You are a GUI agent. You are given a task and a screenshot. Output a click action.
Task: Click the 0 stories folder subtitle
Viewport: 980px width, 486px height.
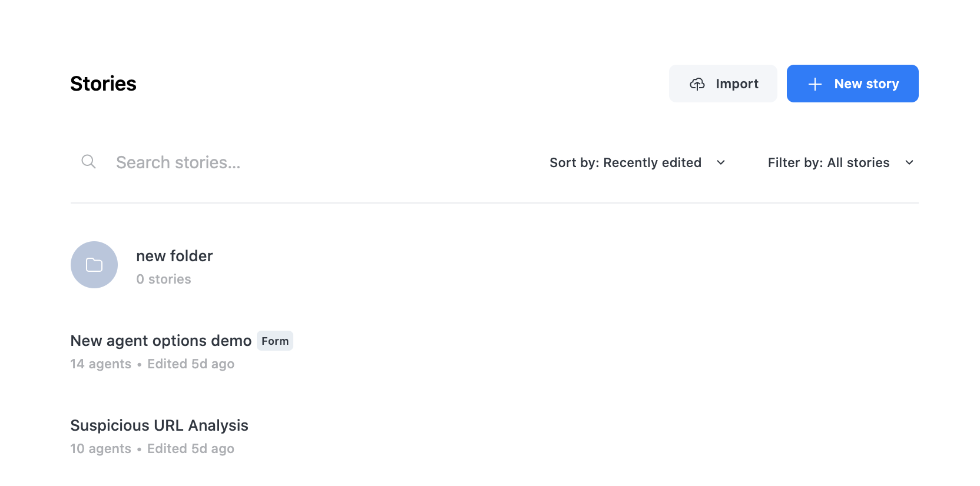[x=164, y=279]
